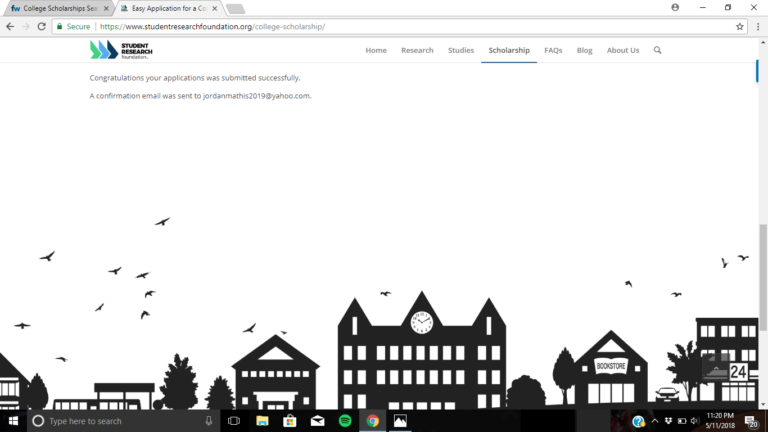Go to the FAQs page

click(x=553, y=50)
